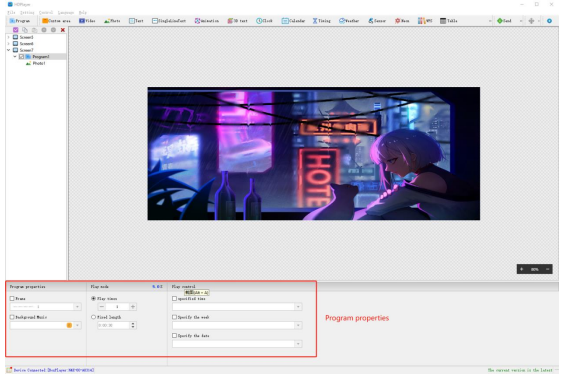Insert a Table item from the toolbar
Image resolution: width=566 pixels, height=380 pixels.
coord(449,21)
